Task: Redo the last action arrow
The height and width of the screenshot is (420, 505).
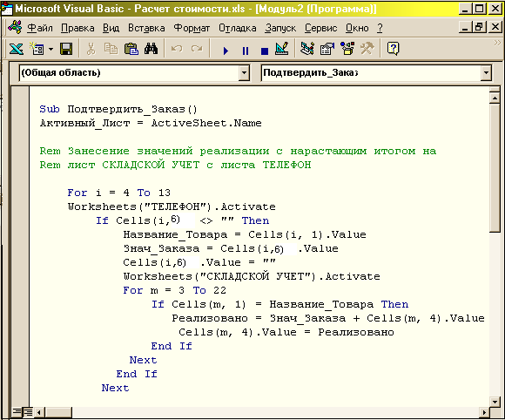Action: [197, 49]
